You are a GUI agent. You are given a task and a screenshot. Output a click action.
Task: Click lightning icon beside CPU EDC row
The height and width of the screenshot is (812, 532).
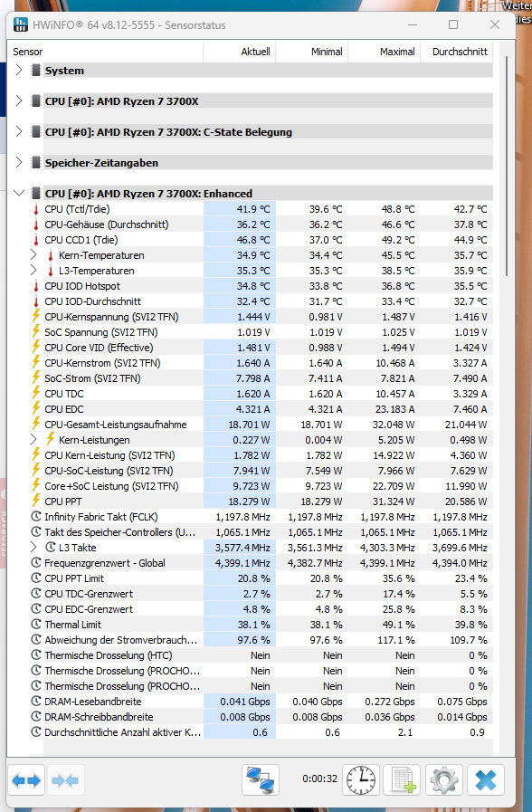coord(36,408)
